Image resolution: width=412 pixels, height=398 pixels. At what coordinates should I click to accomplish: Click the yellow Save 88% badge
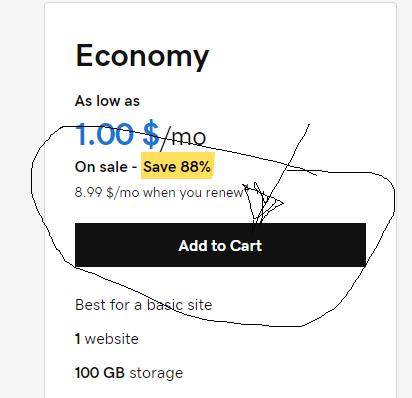click(x=177, y=166)
